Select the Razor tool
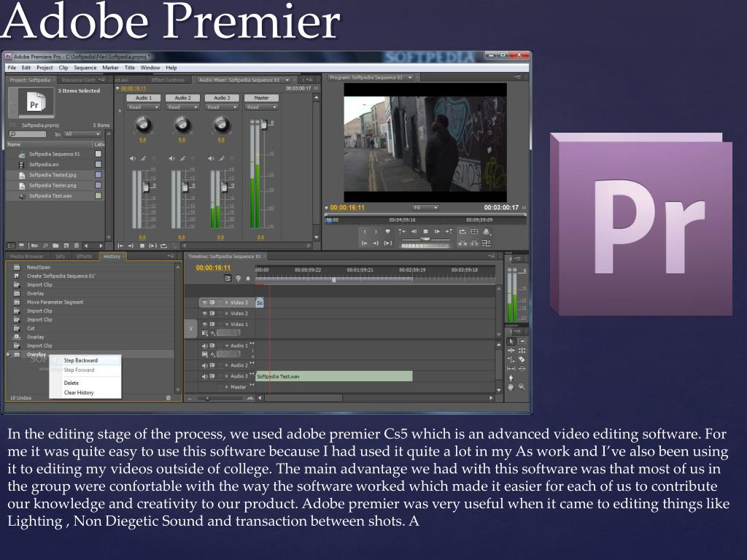747x560 pixels. click(522, 359)
